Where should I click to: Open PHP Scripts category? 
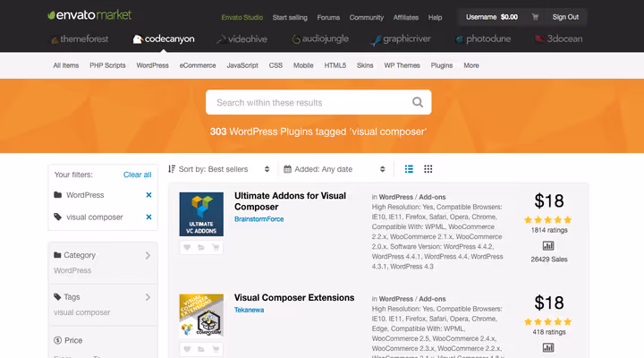tap(107, 65)
